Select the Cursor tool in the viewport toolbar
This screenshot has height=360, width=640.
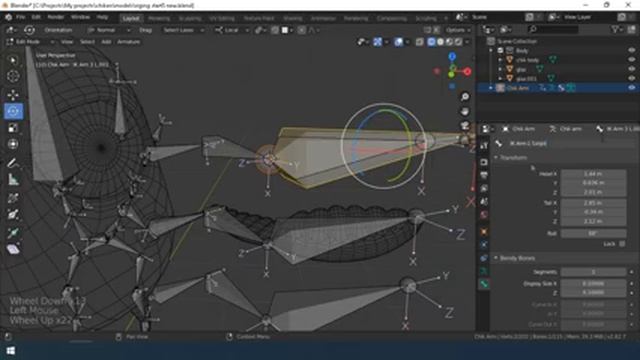(x=13, y=76)
